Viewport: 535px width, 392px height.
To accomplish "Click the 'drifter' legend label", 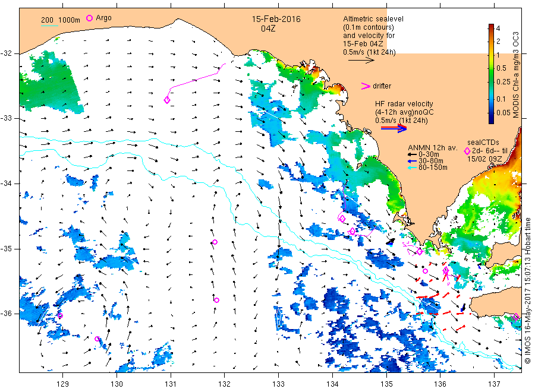I will pos(382,86).
